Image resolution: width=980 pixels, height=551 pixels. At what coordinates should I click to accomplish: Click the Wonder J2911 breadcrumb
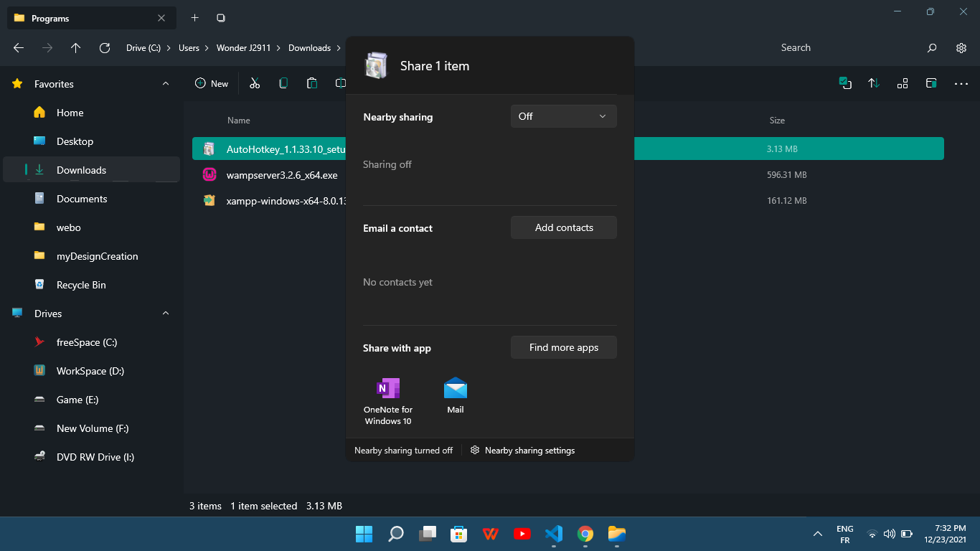tap(245, 48)
